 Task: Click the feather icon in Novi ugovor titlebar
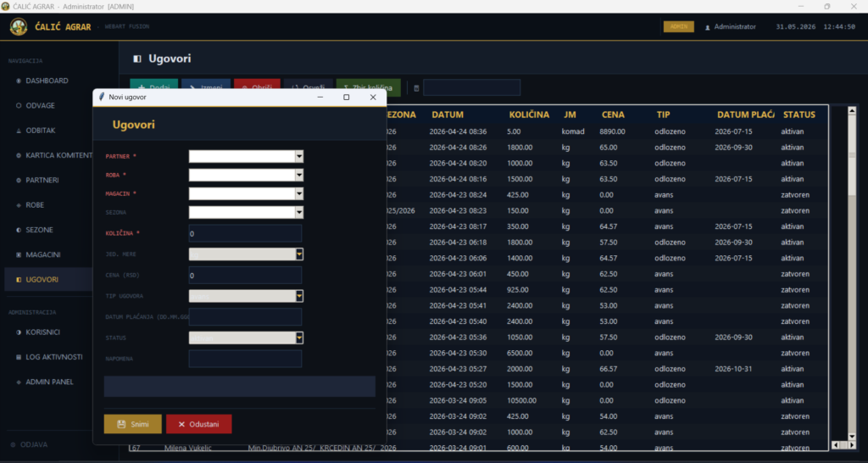[x=102, y=97]
